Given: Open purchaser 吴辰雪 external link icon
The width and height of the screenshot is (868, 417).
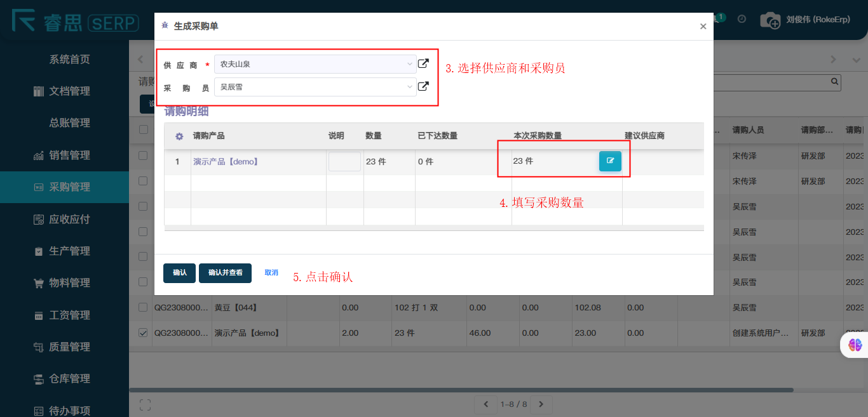Looking at the screenshot, I should (x=423, y=86).
